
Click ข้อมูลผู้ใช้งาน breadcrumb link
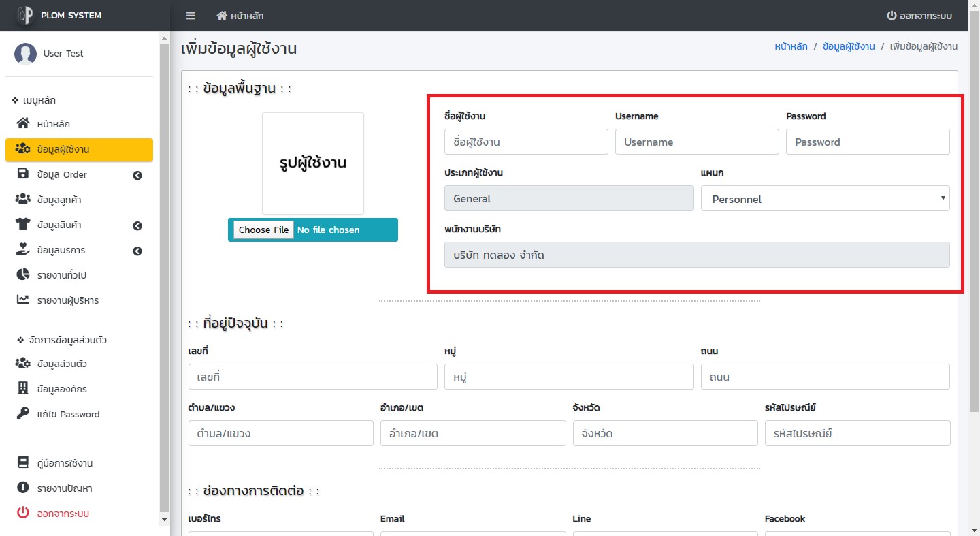[x=848, y=47]
